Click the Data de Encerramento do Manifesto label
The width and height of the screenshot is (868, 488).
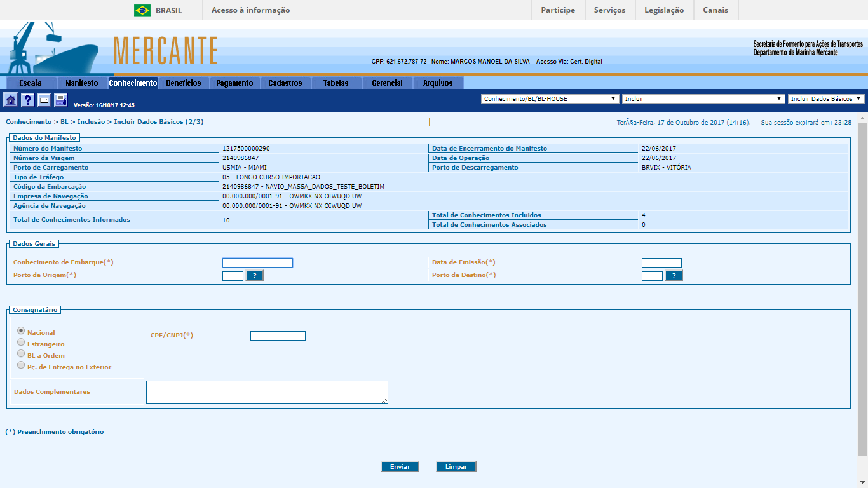tap(489, 149)
